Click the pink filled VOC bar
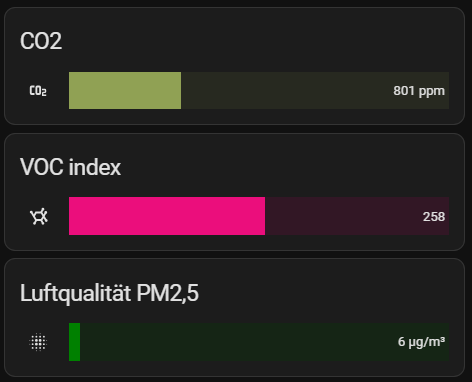 click(167, 216)
